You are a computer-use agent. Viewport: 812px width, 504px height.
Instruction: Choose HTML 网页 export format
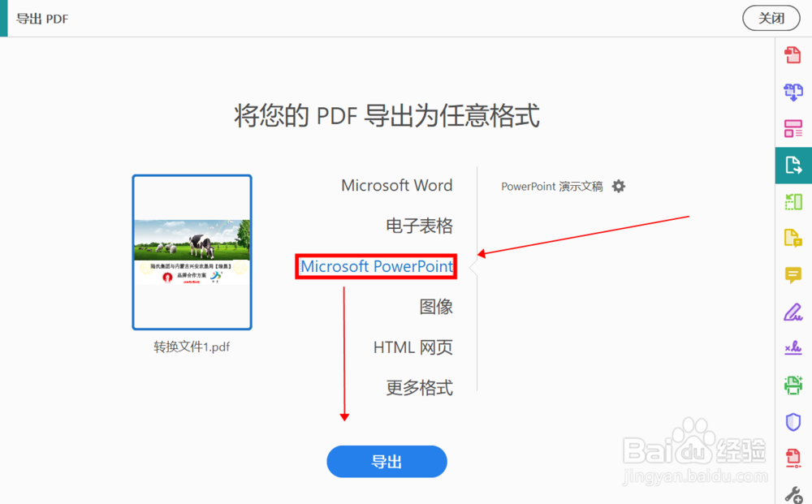click(x=413, y=347)
